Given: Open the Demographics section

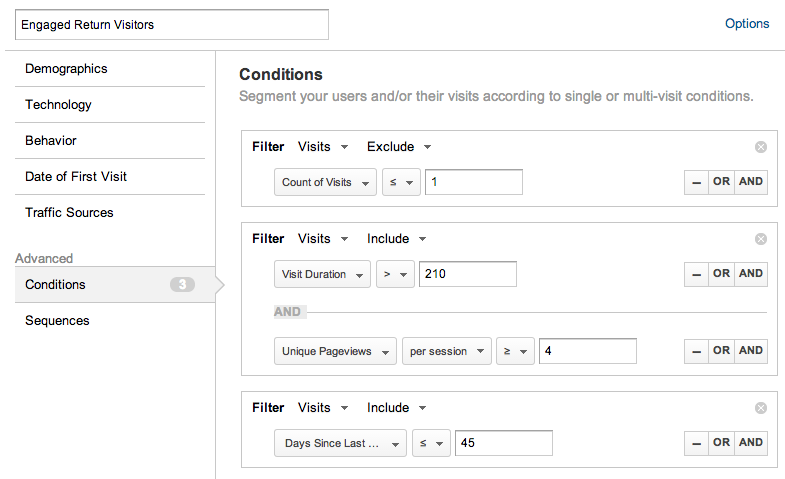Looking at the screenshot, I should 66,69.
